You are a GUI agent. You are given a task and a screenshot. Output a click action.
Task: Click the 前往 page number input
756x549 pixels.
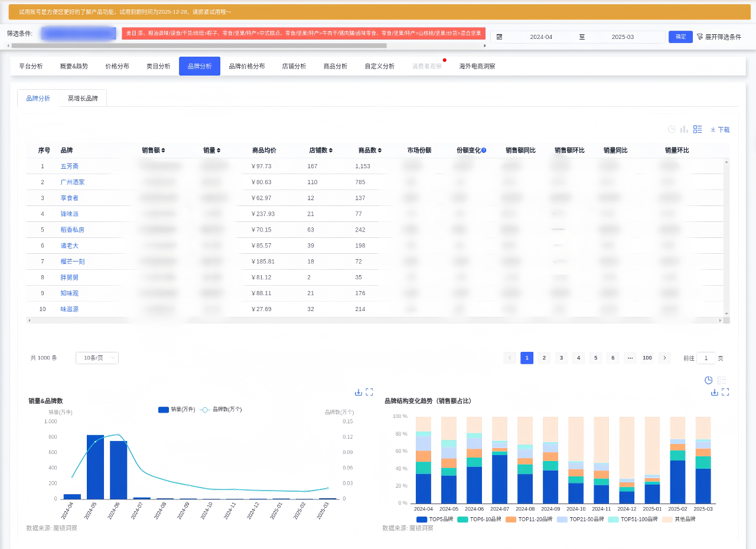706,358
